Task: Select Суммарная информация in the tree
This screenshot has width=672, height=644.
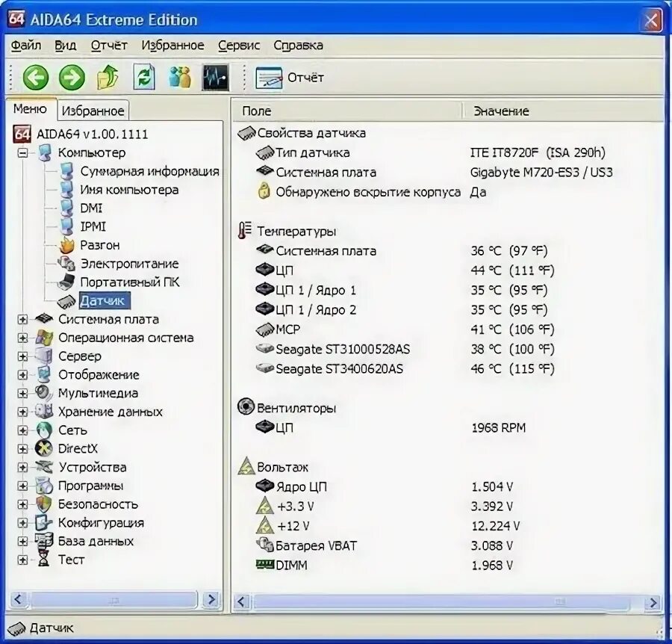Action: 149,171
